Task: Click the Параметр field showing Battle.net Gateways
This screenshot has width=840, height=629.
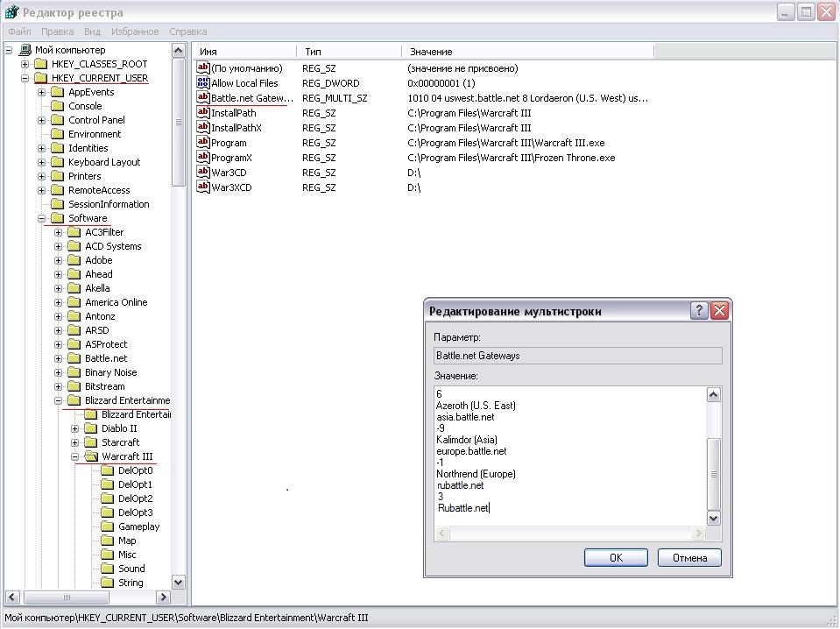Action: pyautogui.click(x=578, y=356)
